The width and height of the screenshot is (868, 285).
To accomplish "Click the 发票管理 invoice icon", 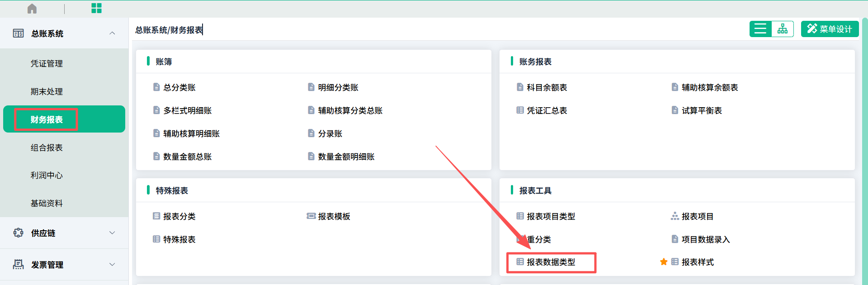I will 19,264.
